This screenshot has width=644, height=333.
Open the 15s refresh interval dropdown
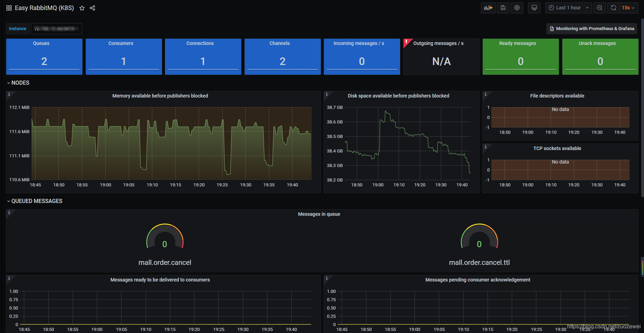click(628, 8)
